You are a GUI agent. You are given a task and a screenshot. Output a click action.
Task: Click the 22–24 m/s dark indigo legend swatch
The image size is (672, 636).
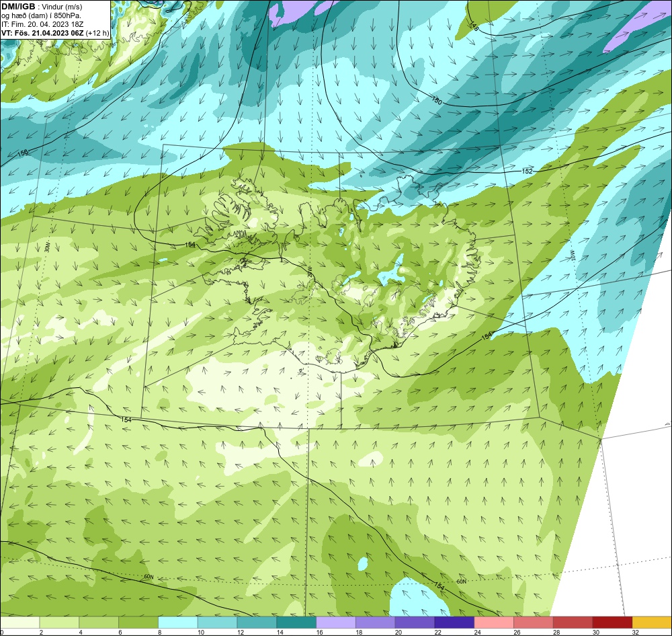[x=454, y=623]
